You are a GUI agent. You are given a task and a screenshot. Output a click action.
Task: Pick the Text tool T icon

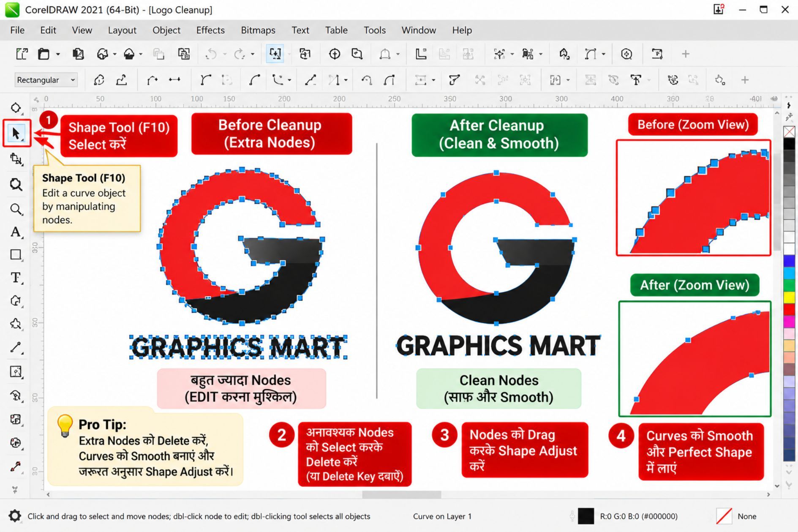[x=16, y=278]
